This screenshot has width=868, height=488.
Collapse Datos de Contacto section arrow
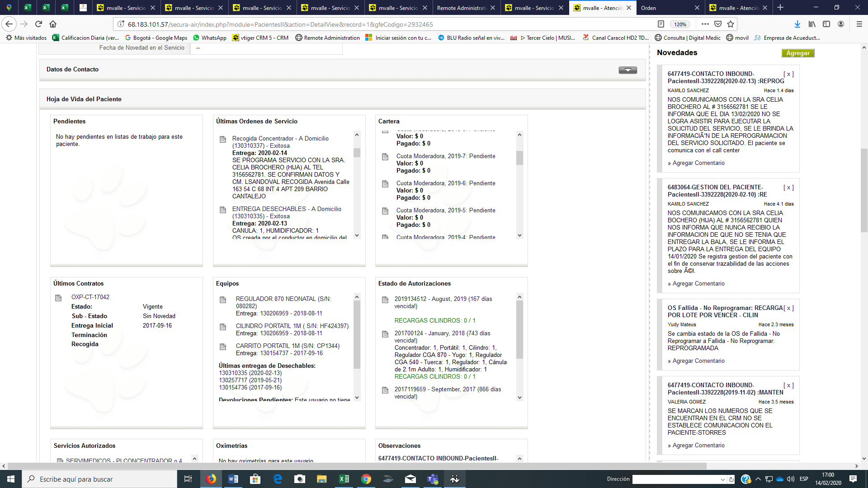pos(628,70)
